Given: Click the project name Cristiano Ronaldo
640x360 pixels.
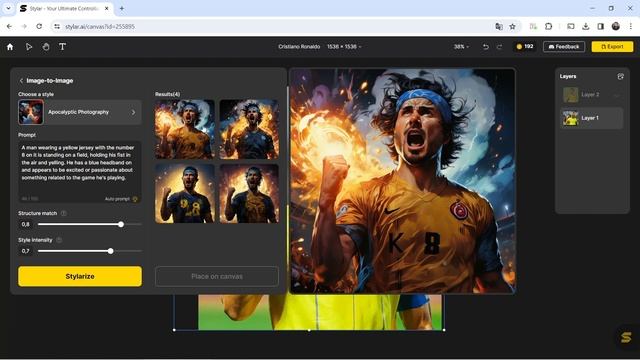Looking at the screenshot, I should [x=299, y=47].
